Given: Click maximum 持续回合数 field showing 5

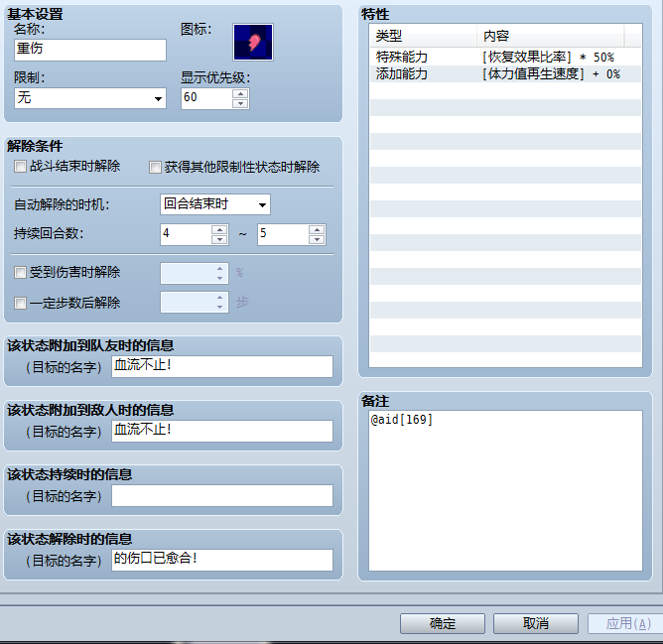Looking at the screenshot, I should click(x=283, y=234).
